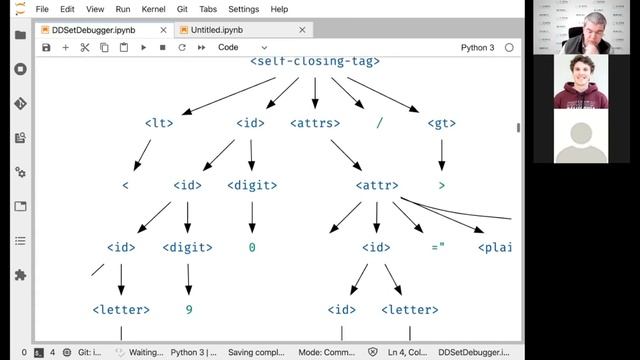Click 'Waiting...' status bar entry
The width and height of the screenshot is (640, 360).
(146, 352)
